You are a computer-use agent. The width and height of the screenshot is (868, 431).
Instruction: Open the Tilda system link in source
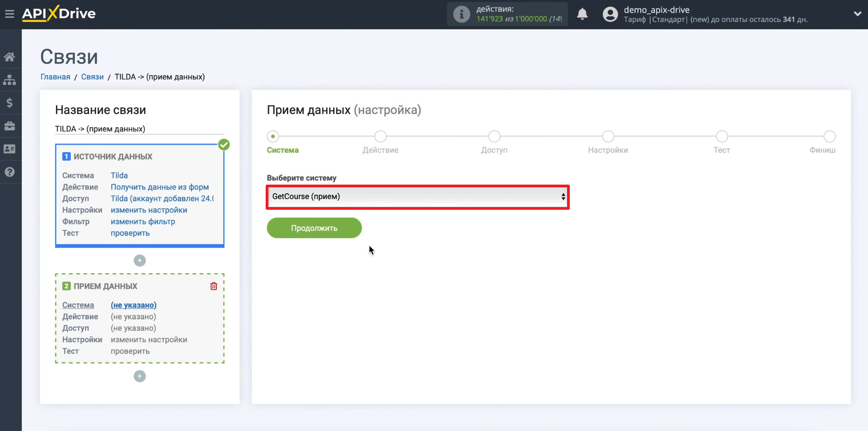tap(119, 175)
